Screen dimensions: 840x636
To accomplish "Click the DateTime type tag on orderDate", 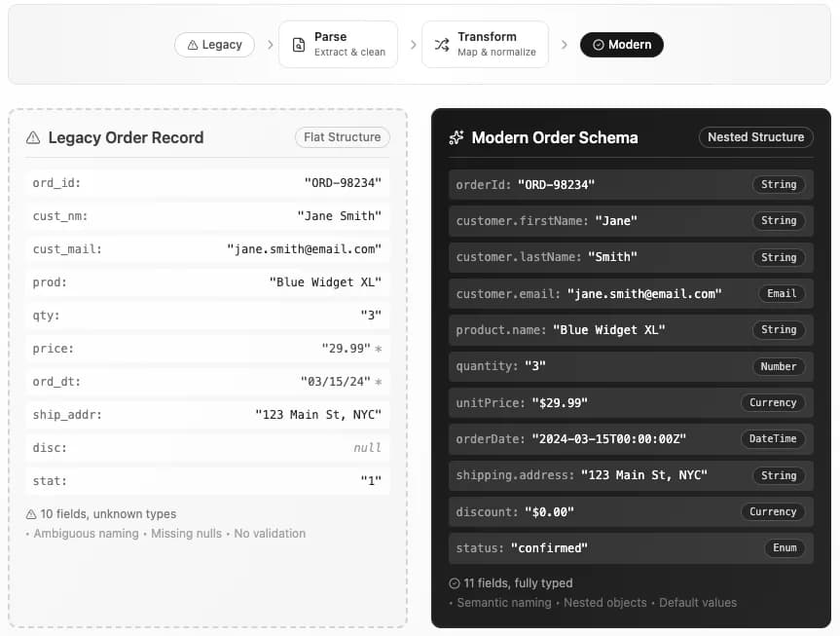I will pos(773,439).
